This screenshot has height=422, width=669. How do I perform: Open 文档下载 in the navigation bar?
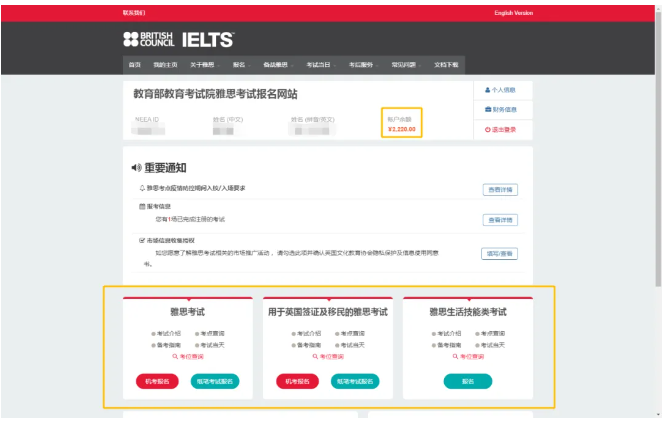click(x=446, y=65)
